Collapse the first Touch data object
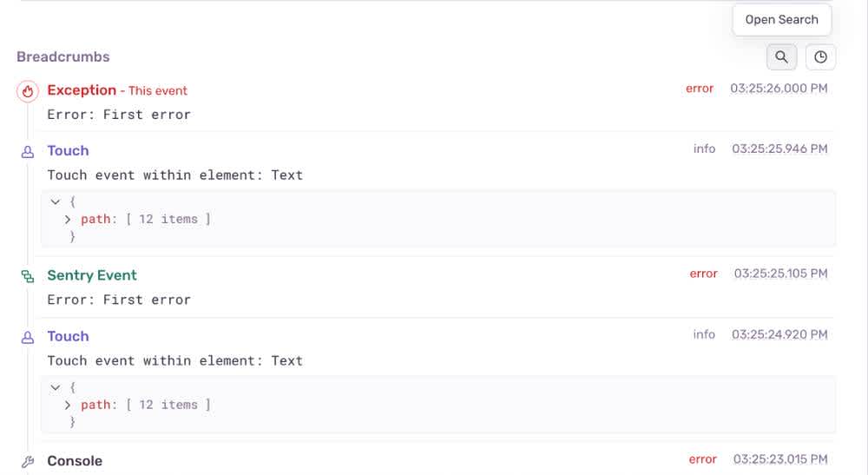Viewport: 868px width, 475px height. (x=56, y=201)
